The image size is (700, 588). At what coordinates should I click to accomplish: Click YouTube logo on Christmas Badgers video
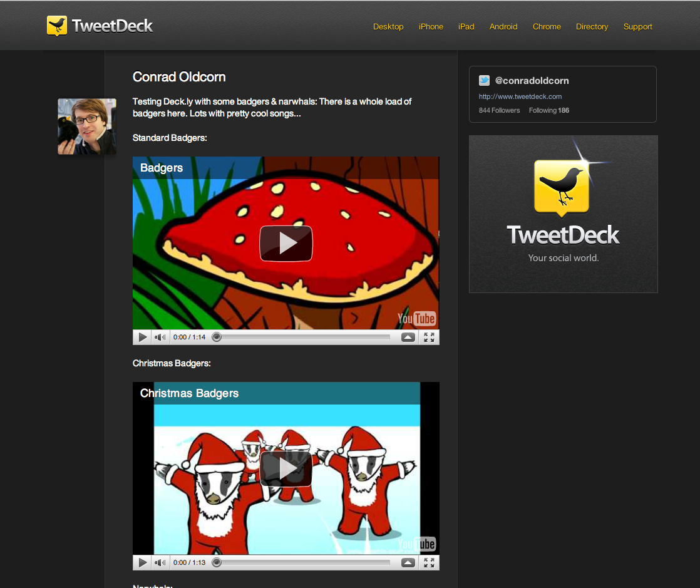coord(416,544)
